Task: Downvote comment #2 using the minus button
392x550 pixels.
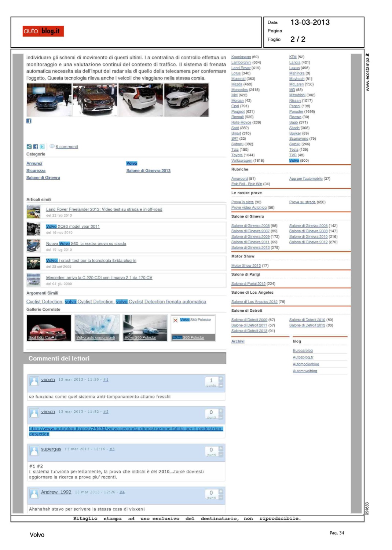Action: [x=221, y=417]
